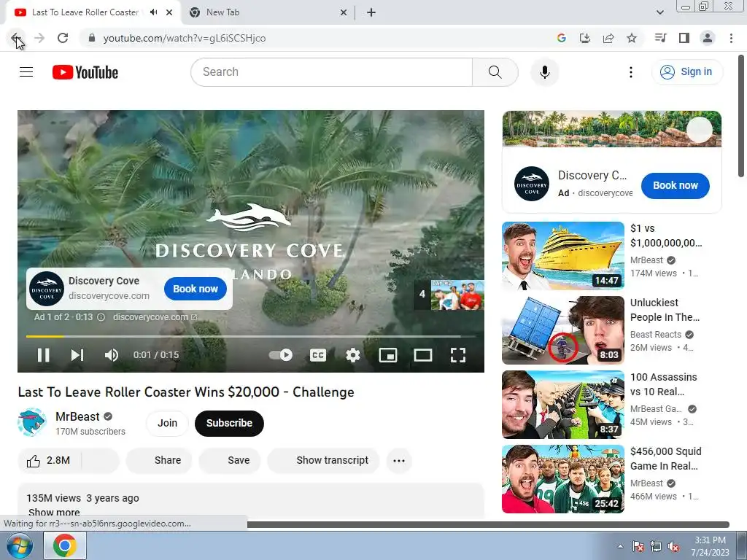The image size is (747, 560).
Task: Reload the page with the refresh icon
Action: click(x=63, y=38)
